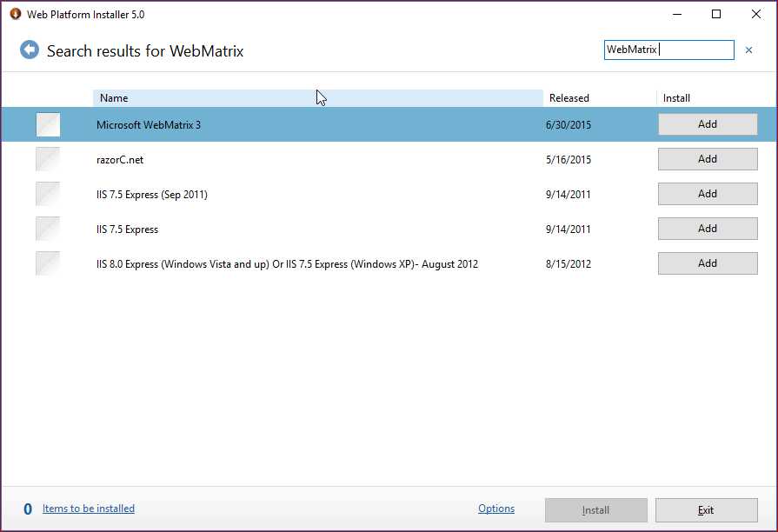
Task: Minimize the Web Platform Installer window
Action: click(677, 14)
